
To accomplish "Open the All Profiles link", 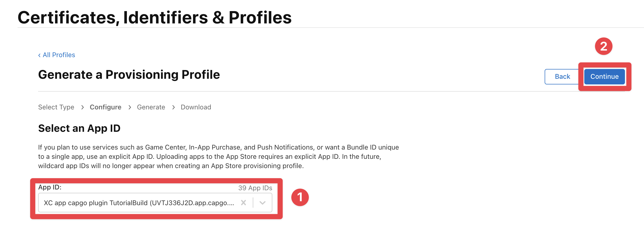I will coord(59,55).
